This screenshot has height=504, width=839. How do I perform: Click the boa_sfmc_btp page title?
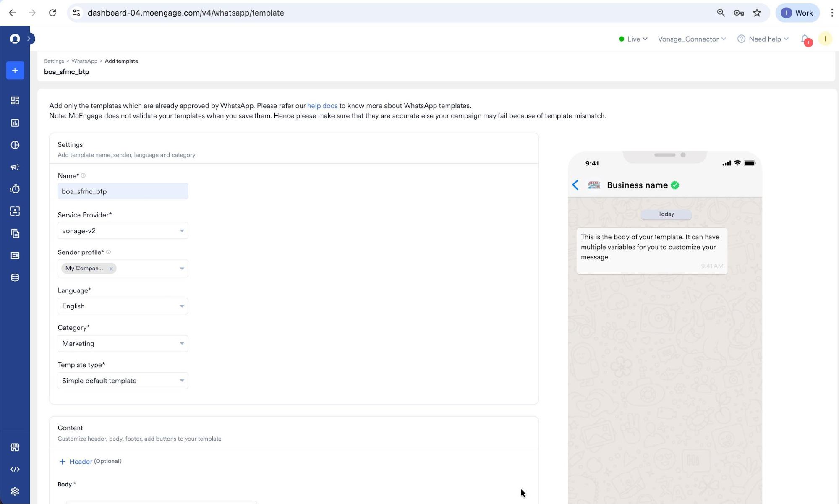pyautogui.click(x=67, y=72)
